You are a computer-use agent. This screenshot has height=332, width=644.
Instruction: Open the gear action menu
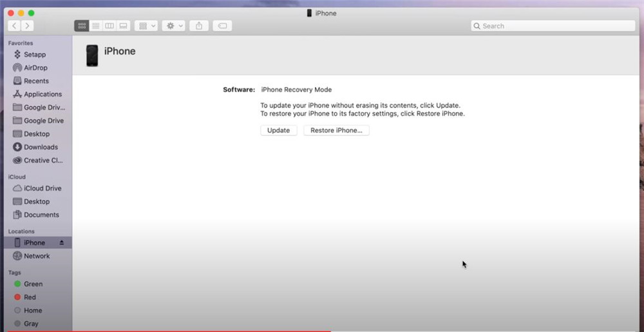(x=174, y=26)
